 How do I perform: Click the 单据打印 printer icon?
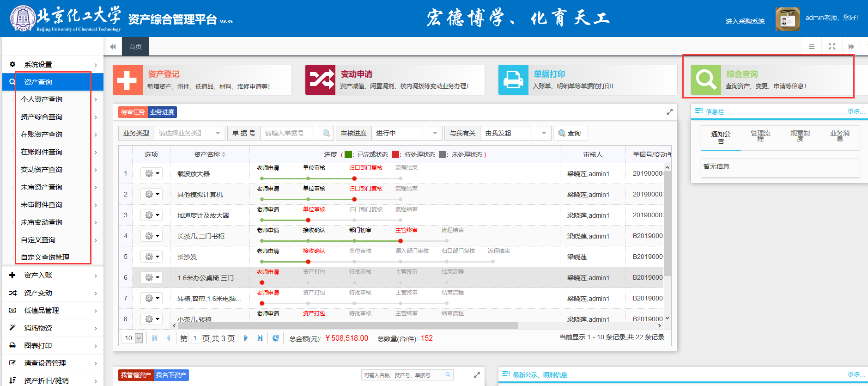tap(513, 80)
